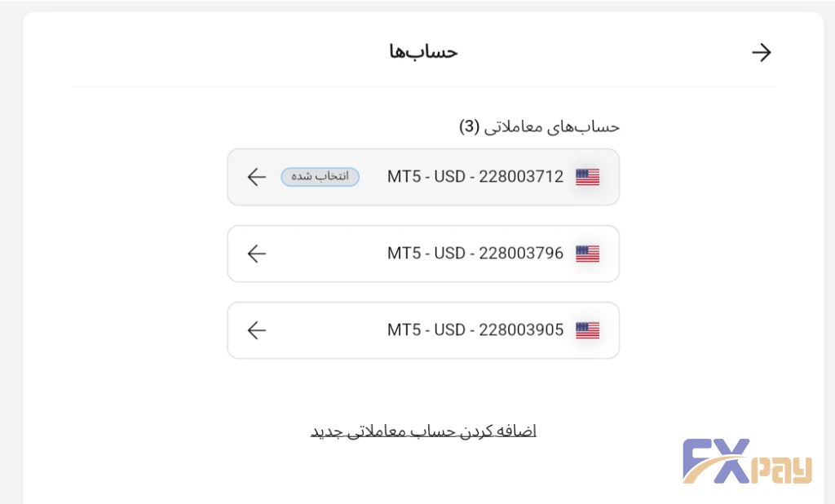Click the US flag of account 228003796
The image size is (835, 504).
point(587,254)
